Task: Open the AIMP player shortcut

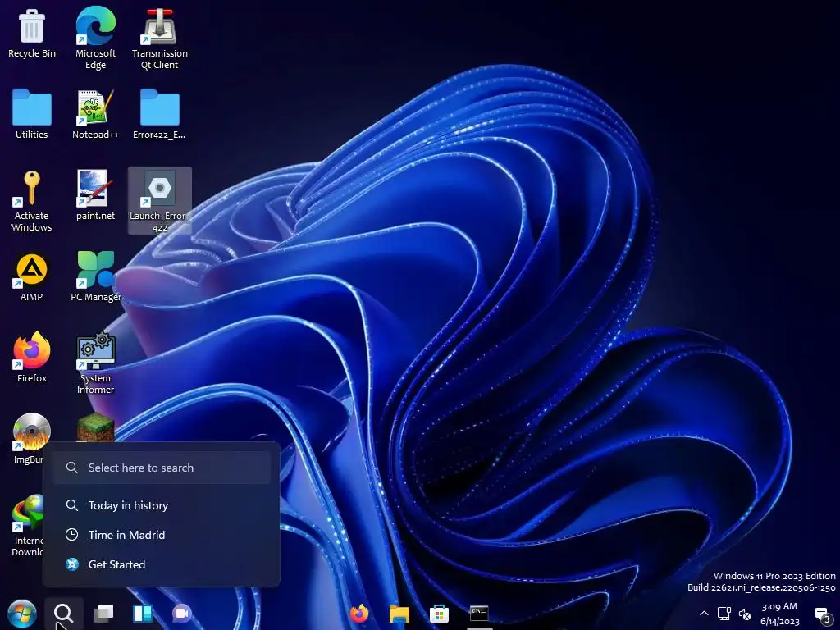Action: [32, 276]
